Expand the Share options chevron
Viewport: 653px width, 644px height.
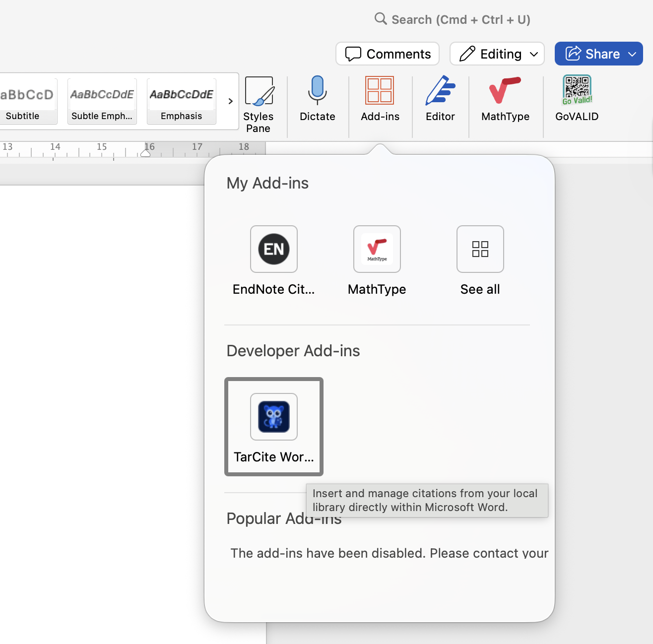click(633, 54)
